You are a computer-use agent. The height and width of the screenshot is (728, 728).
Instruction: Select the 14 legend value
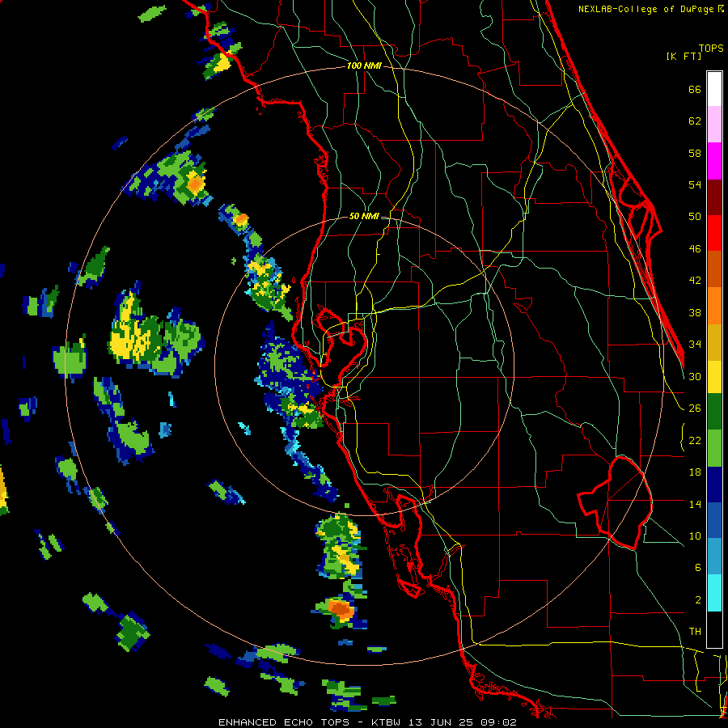[695, 505]
